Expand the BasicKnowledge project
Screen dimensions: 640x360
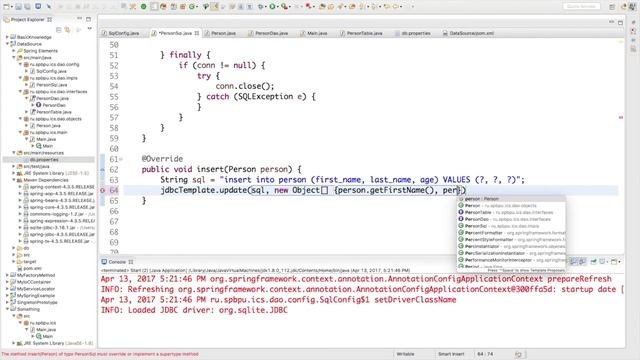[7, 37]
